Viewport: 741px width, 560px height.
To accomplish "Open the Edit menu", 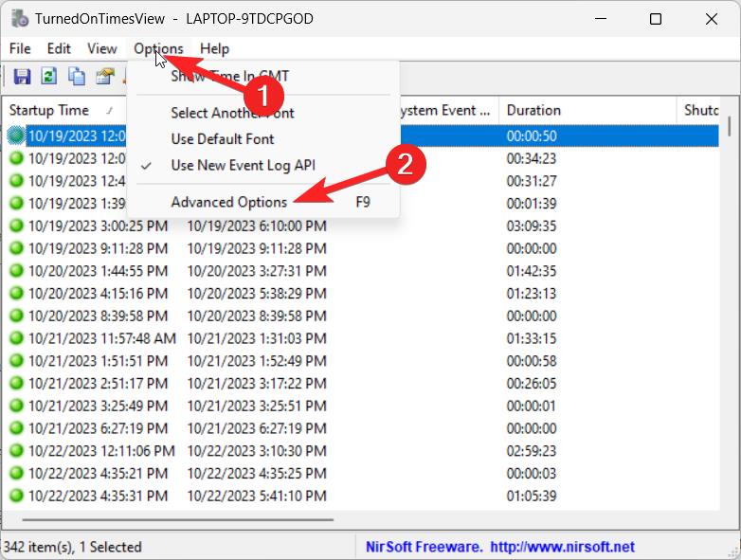I will pyautogui.click(x=59, y=48).
